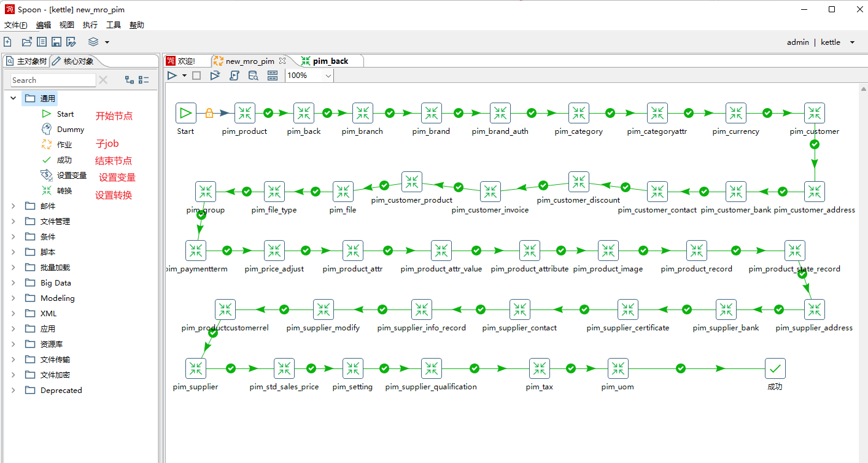868x463 pixels.
Task: Expand the 文件管理 folder
Action: click(x=14, y=221)
